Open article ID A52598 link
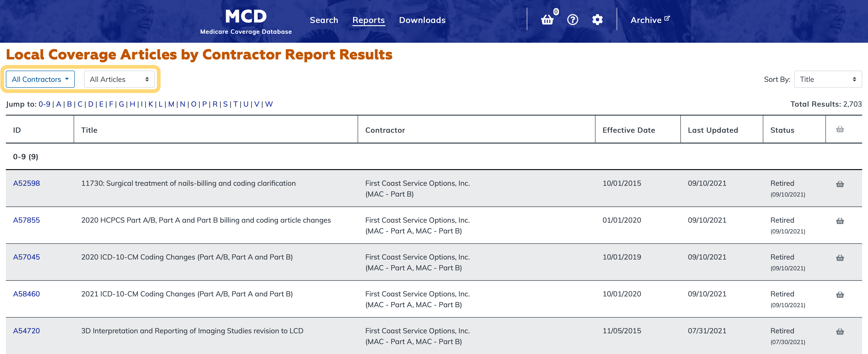This screenshot has width=868, height=354. click(x=26, y=183)
